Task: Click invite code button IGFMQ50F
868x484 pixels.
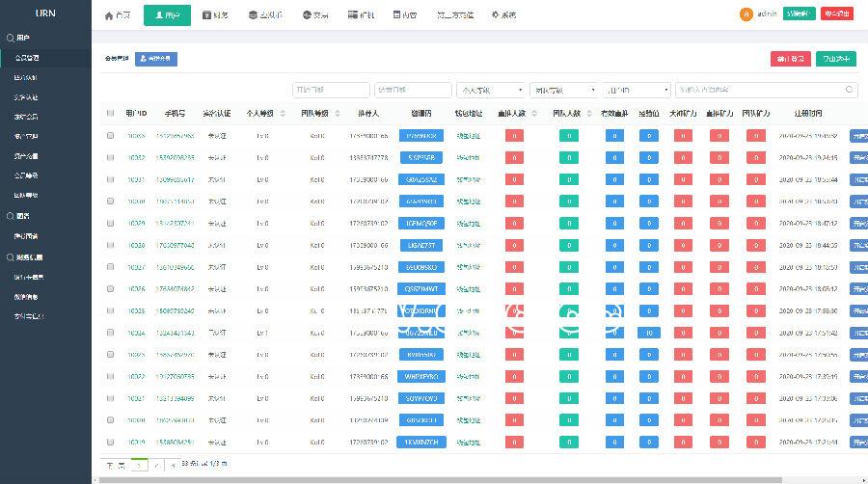Action: (421, 224)
